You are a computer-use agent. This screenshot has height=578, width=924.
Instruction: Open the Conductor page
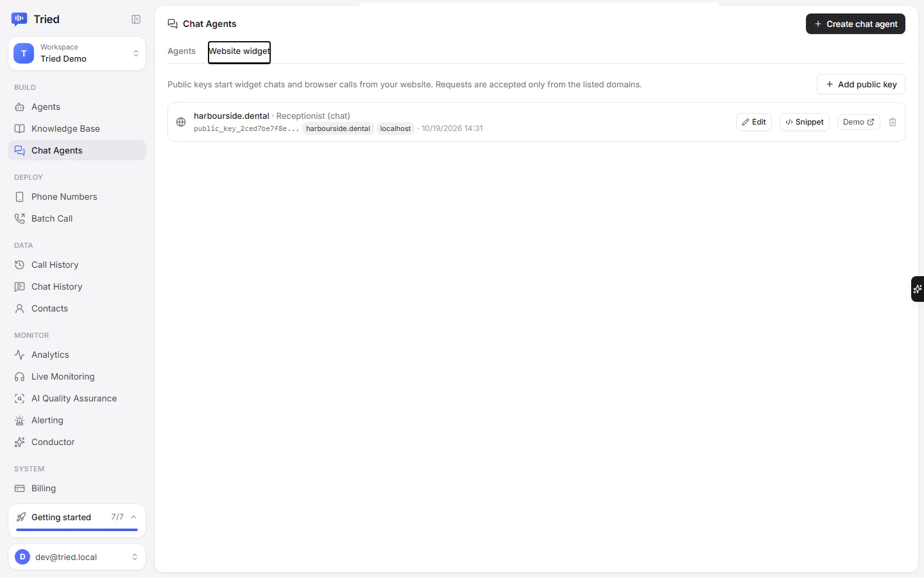click(x=77, y=442)
